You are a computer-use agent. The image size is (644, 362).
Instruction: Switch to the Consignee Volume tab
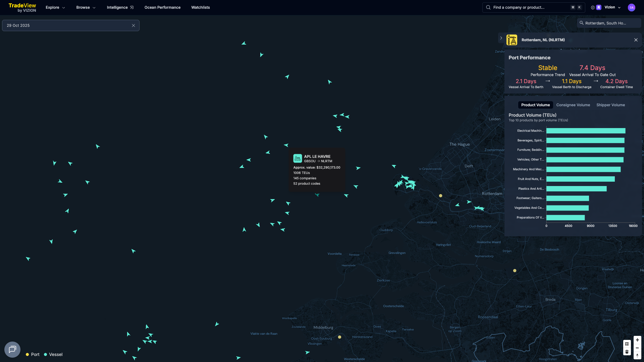pos(573,105)
